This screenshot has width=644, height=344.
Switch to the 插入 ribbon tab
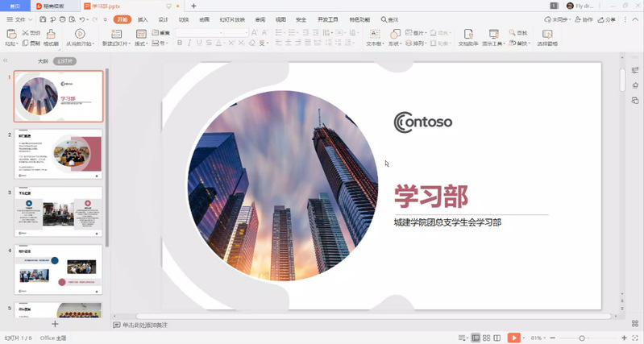(x=143, y=19)
